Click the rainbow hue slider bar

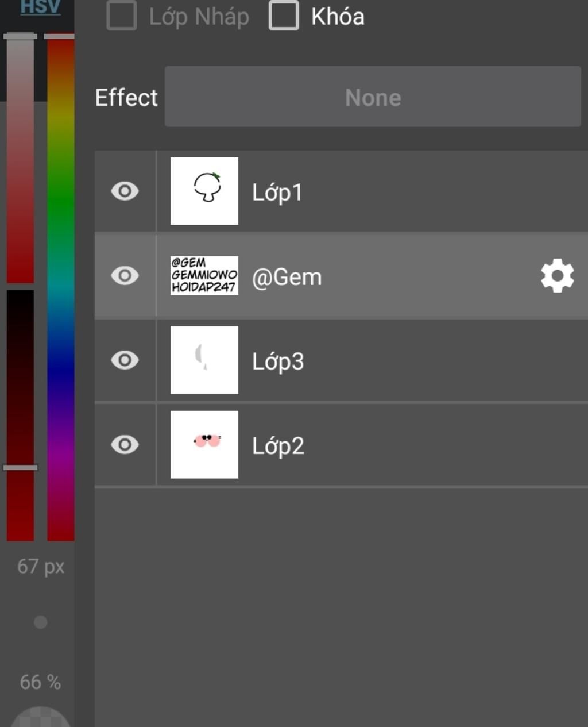tap(60, 287)
